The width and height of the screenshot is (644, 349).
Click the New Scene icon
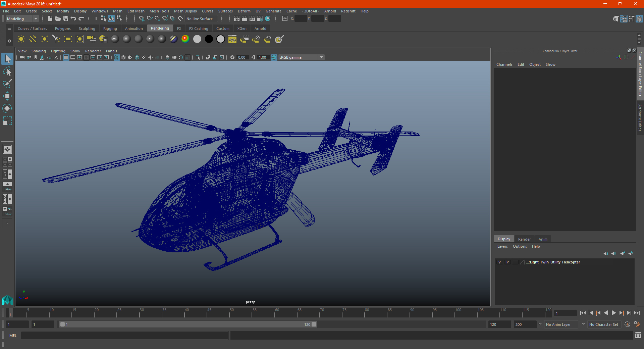(50, 19)
